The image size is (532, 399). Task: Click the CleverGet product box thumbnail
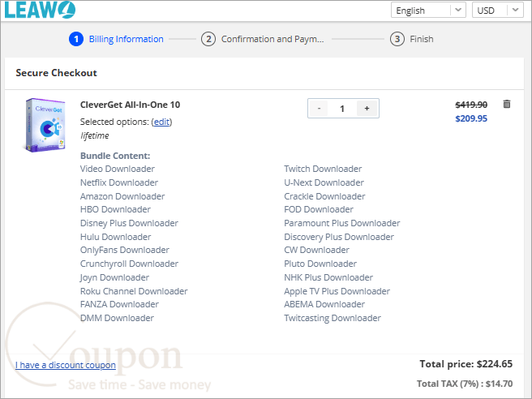click(45, 125)
